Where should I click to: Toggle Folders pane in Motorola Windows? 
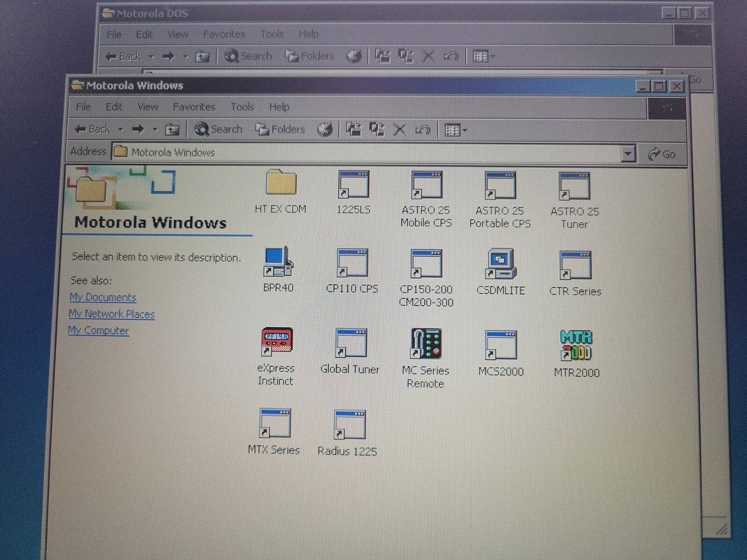(x=280, y=129)
